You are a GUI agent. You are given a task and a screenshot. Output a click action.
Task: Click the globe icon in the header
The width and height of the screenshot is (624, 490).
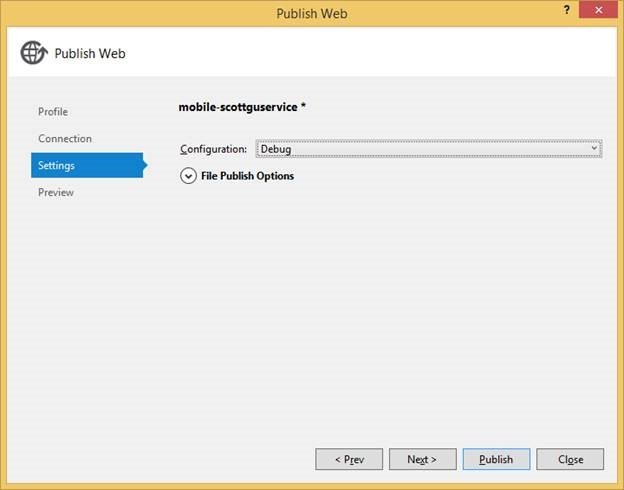point(33,53)
